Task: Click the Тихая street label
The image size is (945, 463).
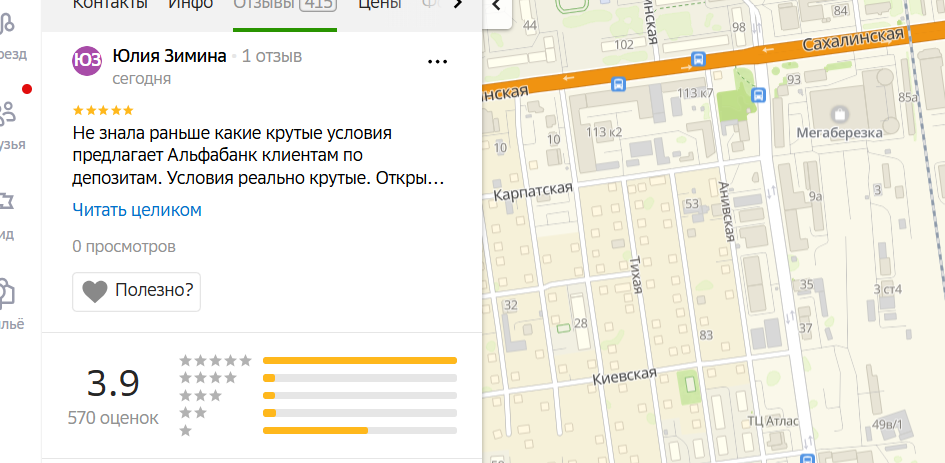Action: click(x=635, y=274)
